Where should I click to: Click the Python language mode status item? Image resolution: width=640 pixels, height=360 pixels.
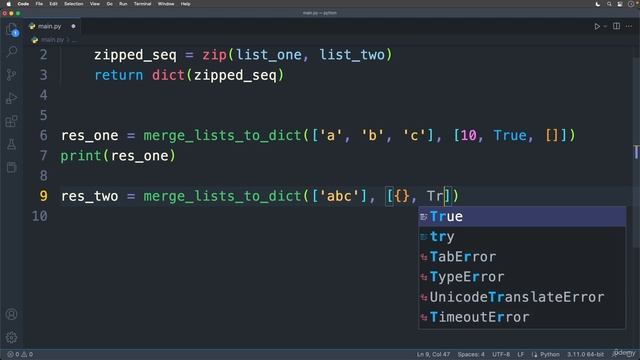549,354
